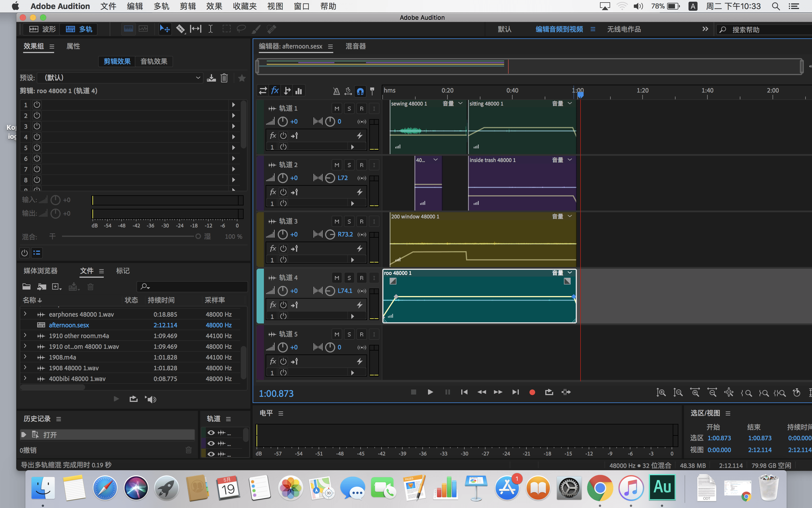Switch to 标记 tab
Viewport: 812px width, 508px height.
tap(123, 271)
